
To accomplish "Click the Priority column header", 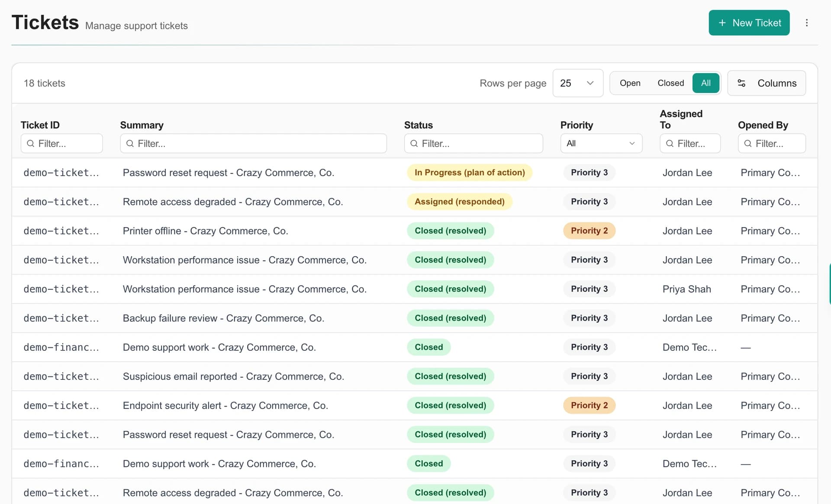I will [577, 125].
